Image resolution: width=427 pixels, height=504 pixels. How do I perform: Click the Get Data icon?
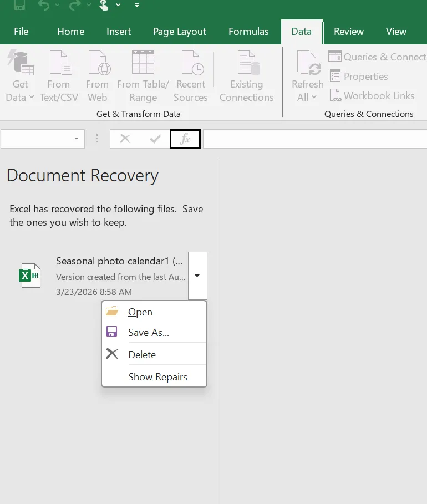click(x=21, y=62)
